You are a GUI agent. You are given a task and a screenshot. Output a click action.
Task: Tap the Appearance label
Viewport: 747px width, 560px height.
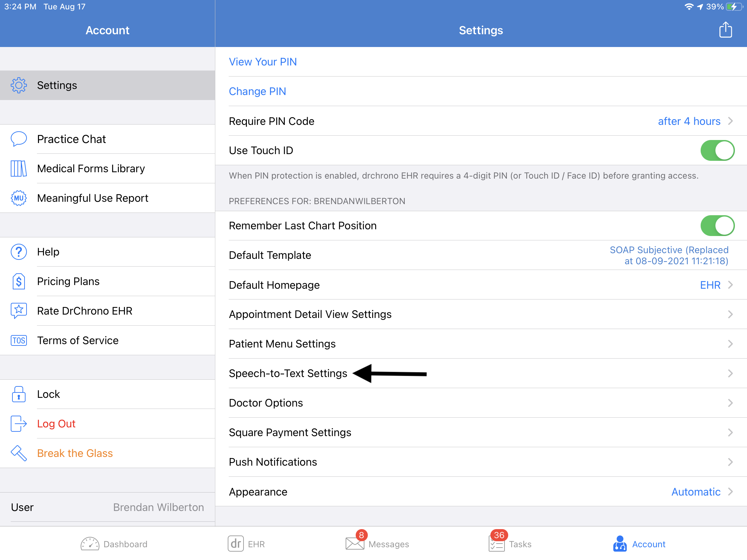coord(258,492)
